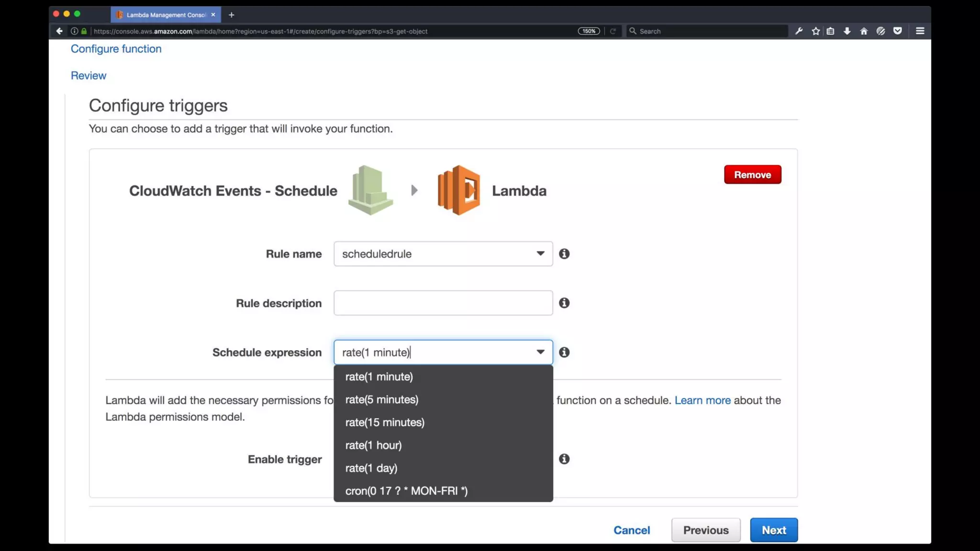This screenshot has height=551, width=980.
Task: Switch to Lambda Management Console tab
Action: pyautogui.click(x=166, y=15)
